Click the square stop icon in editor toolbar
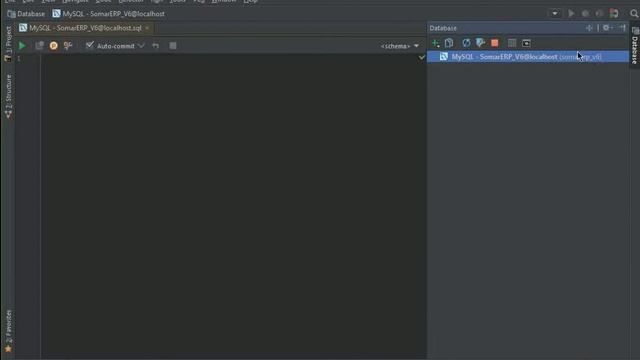 [x=173, y=46]
